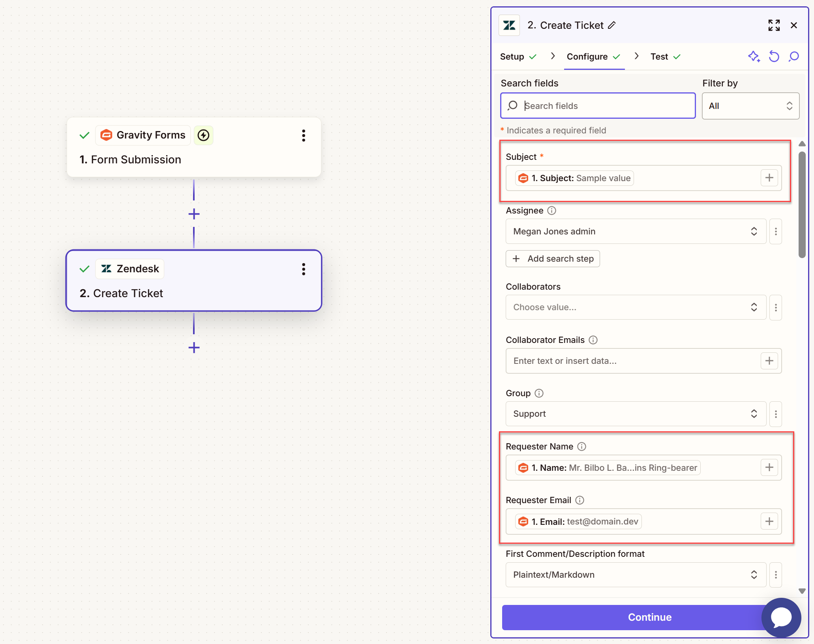Click the Assignee info icon
This screenshot has width=814, height=644.
[x=552, y=211]
